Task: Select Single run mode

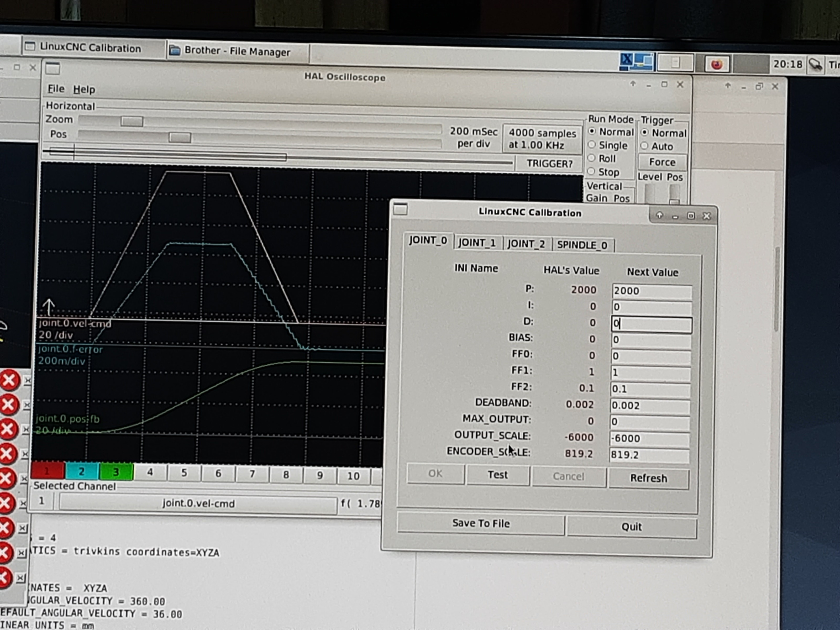Action: [608, 145]
